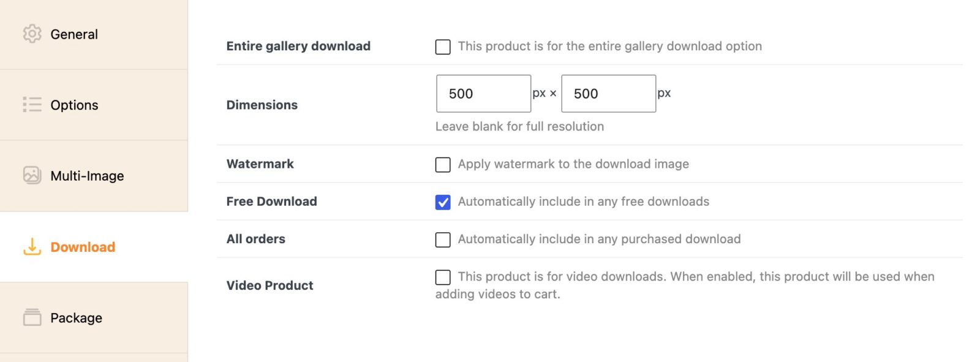Screen dimensions: 980x362
Task: Click the image icon for Multi-Image
Action: point(32,176)
